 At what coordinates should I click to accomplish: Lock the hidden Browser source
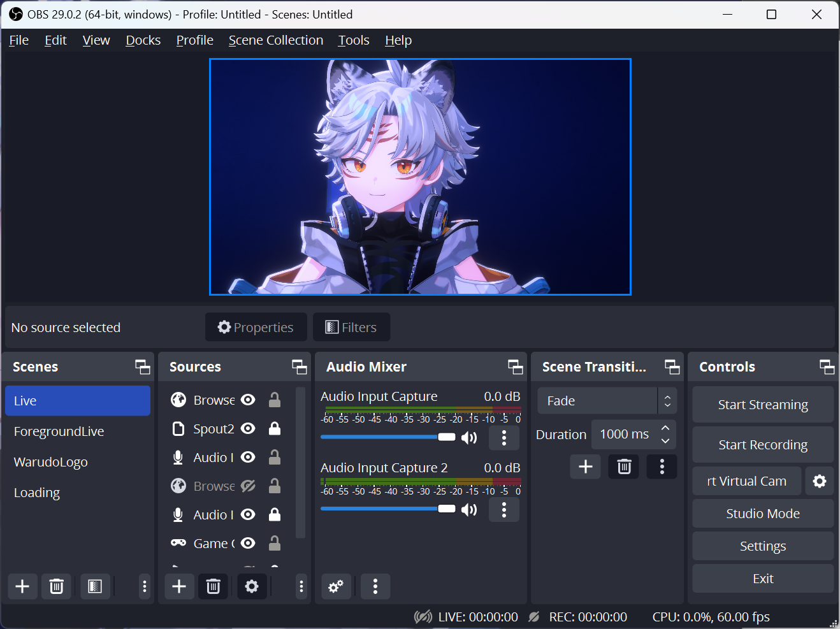click(x=275, y=486)
